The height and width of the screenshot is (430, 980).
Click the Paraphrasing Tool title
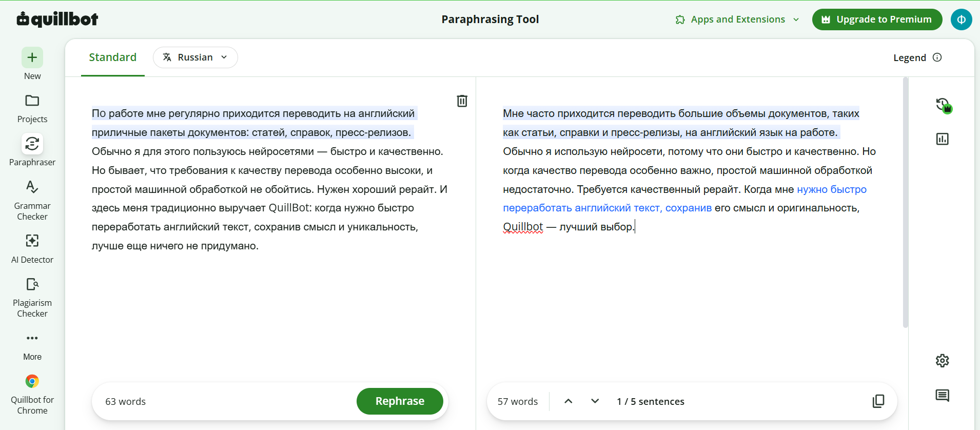click(490, 19)
